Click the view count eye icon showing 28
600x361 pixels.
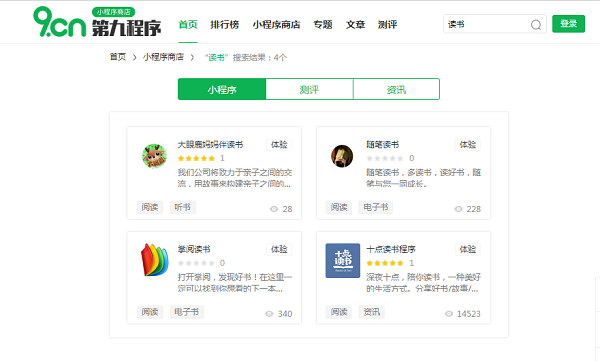(274, 209)
